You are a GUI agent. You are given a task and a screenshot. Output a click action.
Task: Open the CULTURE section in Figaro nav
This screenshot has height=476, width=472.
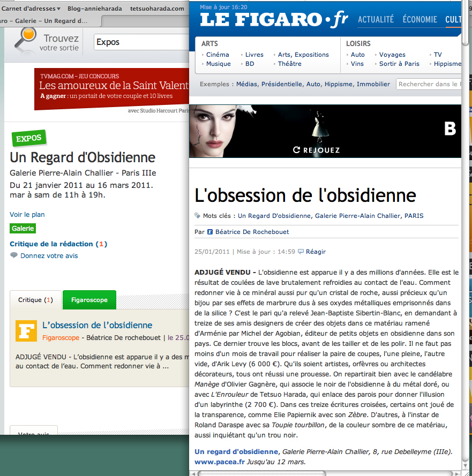pos(453,19)
